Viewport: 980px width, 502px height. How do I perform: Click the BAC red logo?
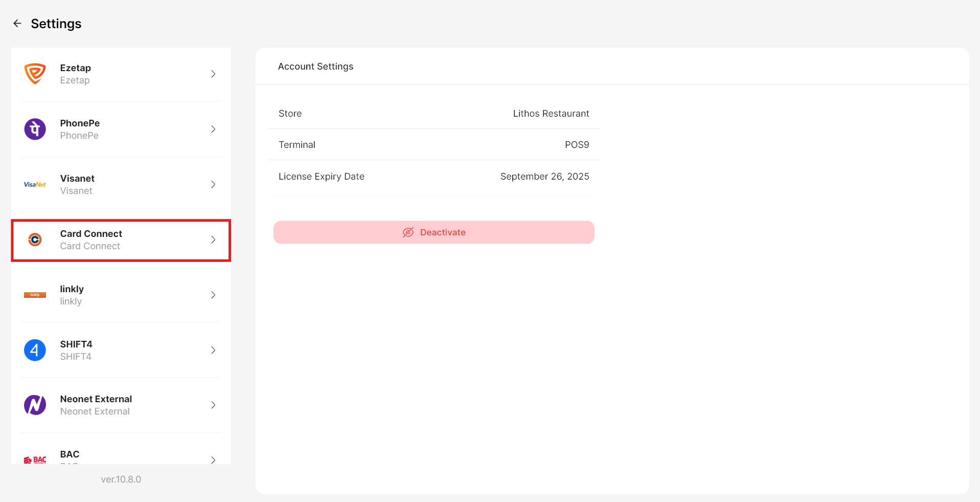35,460
